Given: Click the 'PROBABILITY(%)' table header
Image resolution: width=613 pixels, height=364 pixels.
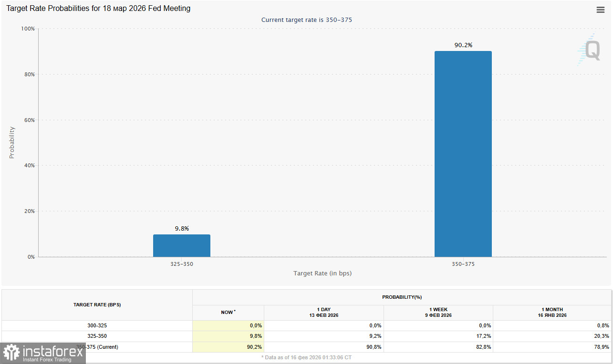Looking at the screenshot, I should [x=402, y=297].
